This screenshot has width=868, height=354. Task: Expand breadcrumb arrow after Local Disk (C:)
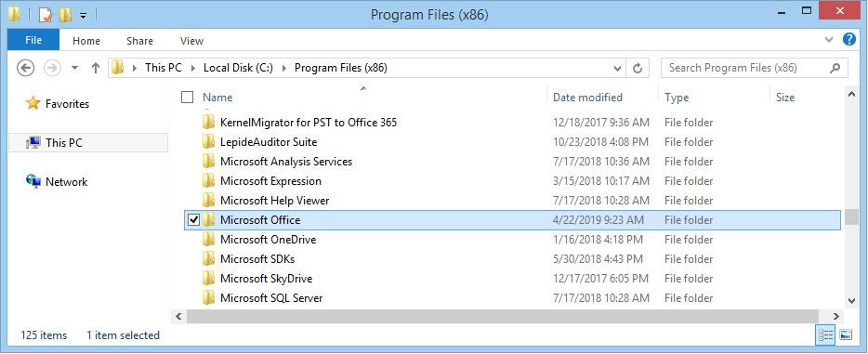284,69
